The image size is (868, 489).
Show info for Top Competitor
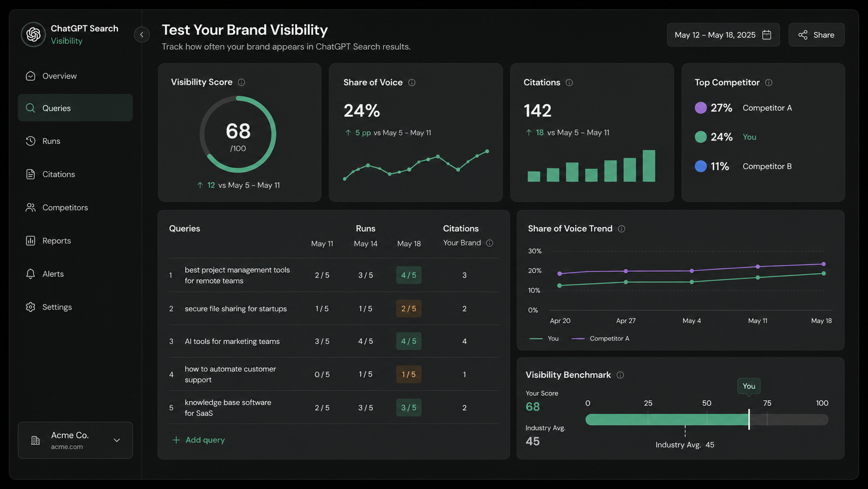pyautogui.click(x=769, y=83)
